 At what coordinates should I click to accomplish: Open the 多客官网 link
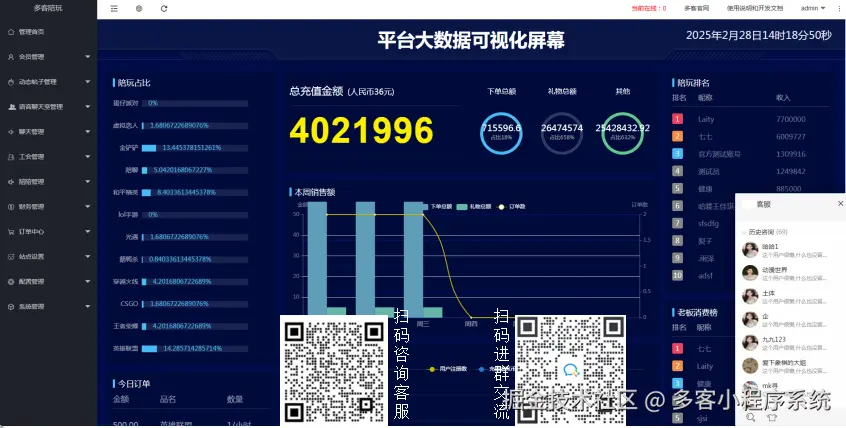[x=696, y=9]
